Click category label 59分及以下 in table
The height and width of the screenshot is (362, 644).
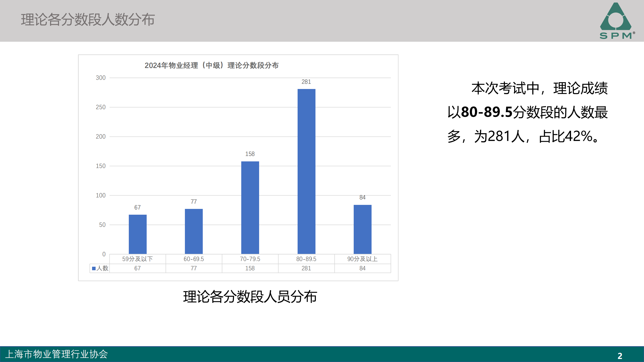click(138, 259)
